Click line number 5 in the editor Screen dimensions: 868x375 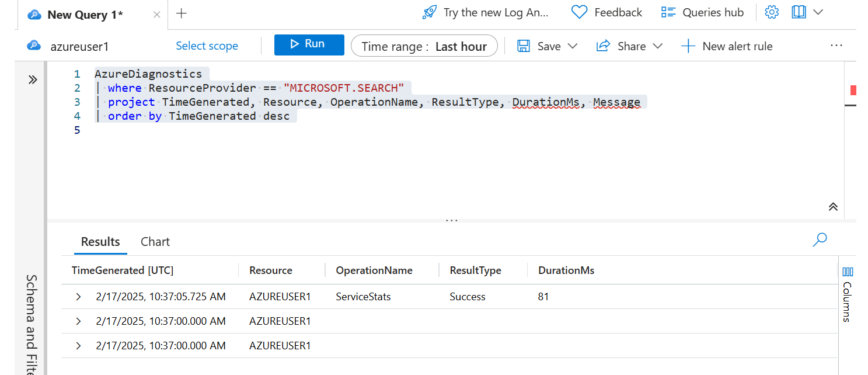(x=77, y=130)
